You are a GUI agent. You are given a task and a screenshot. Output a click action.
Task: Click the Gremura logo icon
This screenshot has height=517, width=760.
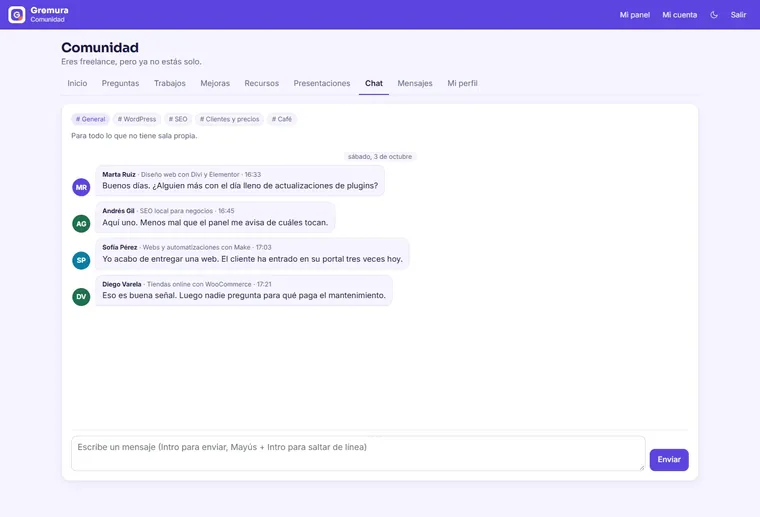pyautogui.click(x=16, y=15)
